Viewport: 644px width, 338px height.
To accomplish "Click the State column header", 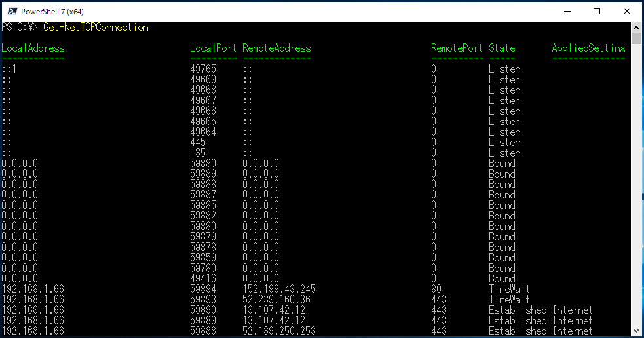I will [502, 48].
